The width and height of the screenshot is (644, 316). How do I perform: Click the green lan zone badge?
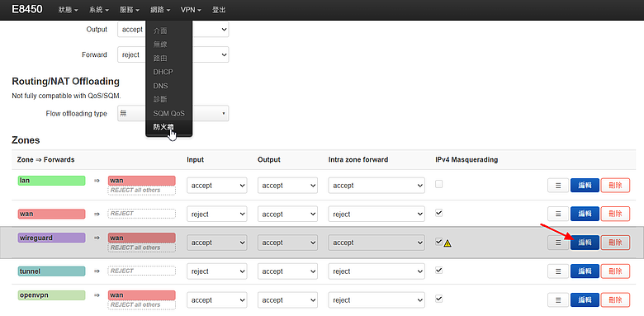[x=51, y=181]
